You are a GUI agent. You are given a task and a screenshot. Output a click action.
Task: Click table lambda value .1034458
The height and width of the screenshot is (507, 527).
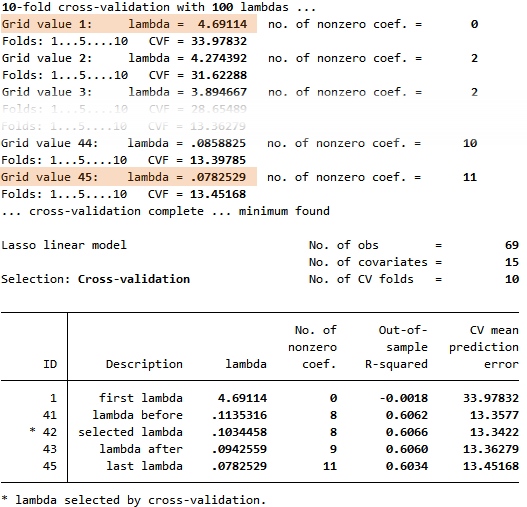pyautogui.click(x=239, y=432)
